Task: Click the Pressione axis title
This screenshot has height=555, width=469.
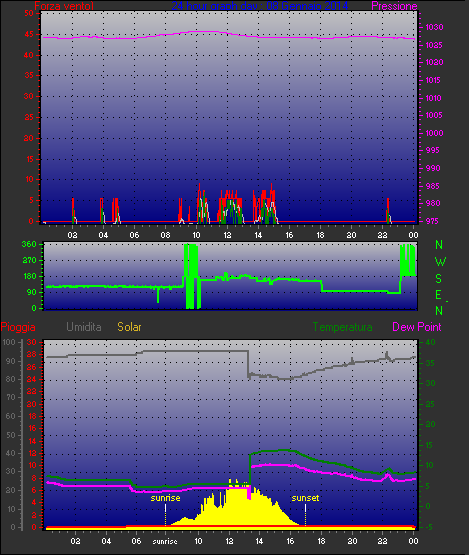Action: tap(394, 6)
